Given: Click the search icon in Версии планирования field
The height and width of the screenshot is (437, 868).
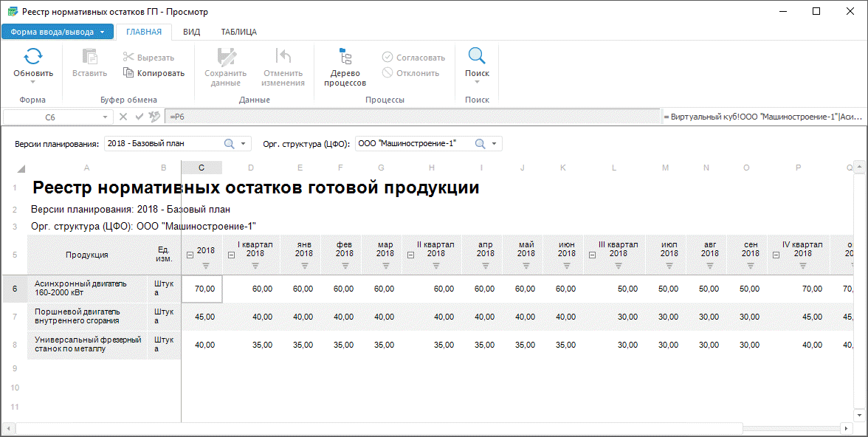Looking at the screenshot, I should point(229,143).
